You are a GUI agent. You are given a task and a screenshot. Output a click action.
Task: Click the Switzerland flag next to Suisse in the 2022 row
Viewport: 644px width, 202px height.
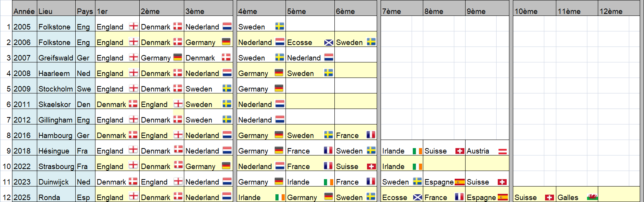[x=371, y=166]
